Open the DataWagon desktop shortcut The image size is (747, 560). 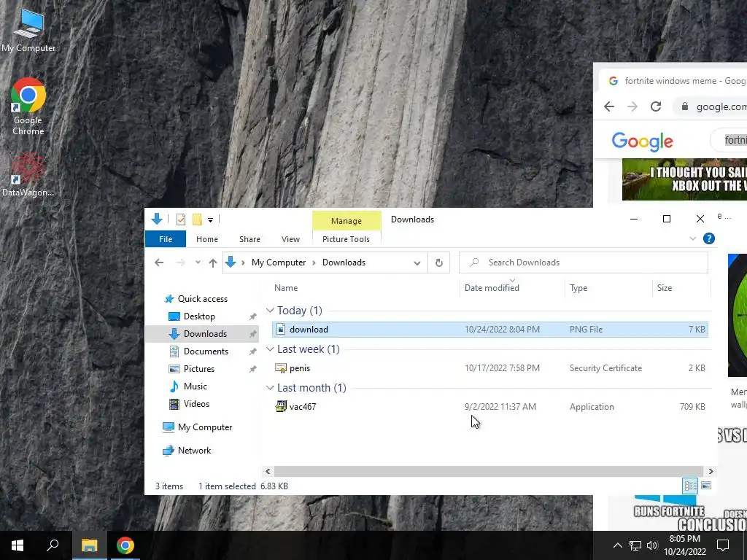click(x=28, y=175)
